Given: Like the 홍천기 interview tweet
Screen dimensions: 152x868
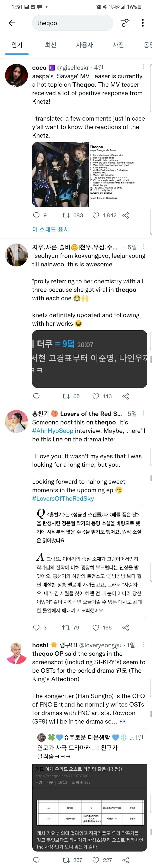Looking at the screenshot, I should [x=96, y=627].
